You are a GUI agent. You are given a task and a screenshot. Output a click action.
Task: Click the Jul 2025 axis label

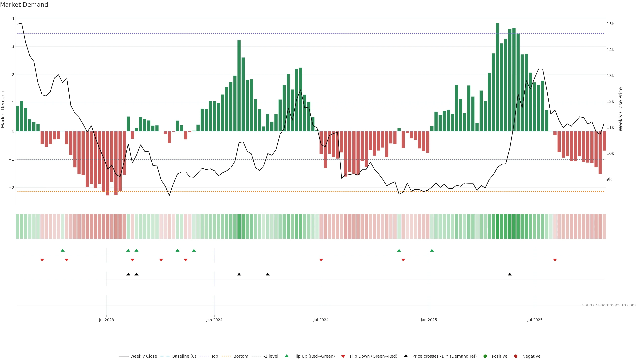(x=535, y=320)
